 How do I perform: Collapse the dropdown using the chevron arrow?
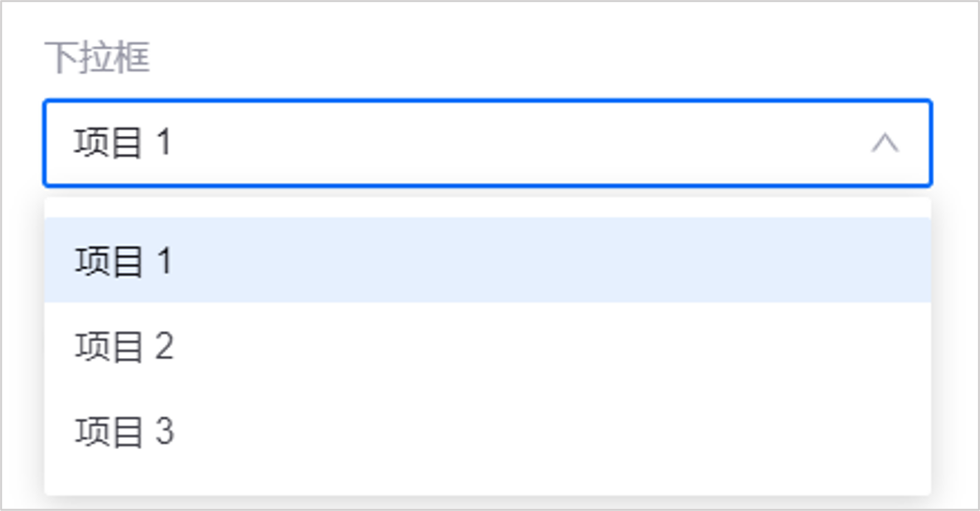click(884, 143)
